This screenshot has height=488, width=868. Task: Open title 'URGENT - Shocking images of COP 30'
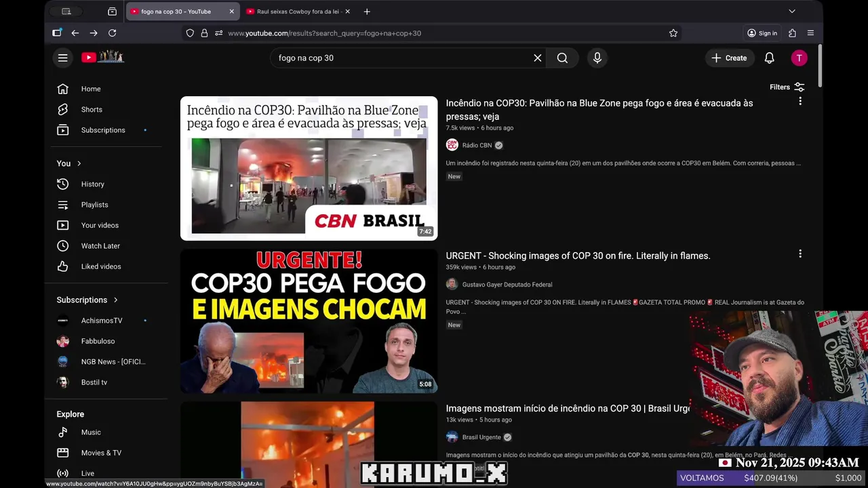coord(578,256)
